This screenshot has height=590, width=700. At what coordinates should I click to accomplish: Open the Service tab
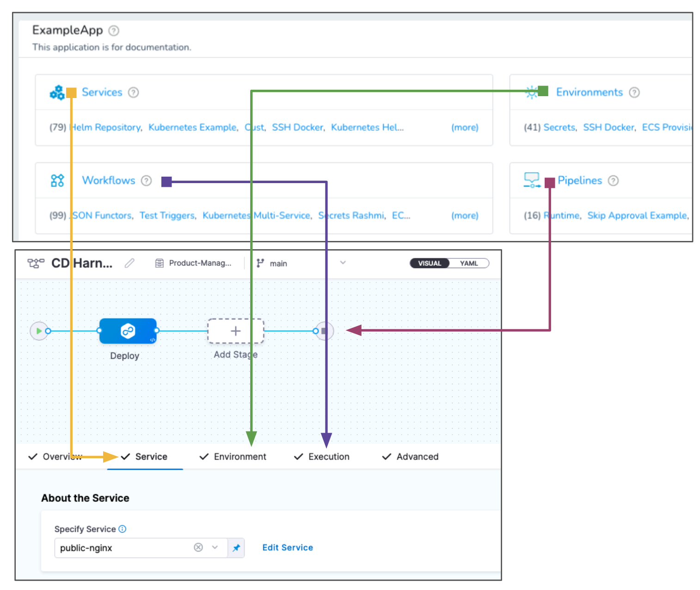click(x=144, y=457)
